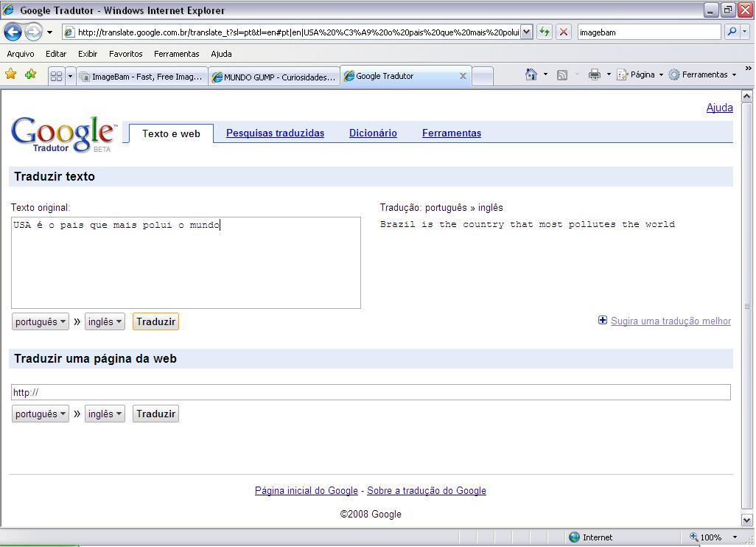Click the plus icon beside Sugira uma tradução
The height and width of the screenshot is (547, 756).
(x=603, y=320)
